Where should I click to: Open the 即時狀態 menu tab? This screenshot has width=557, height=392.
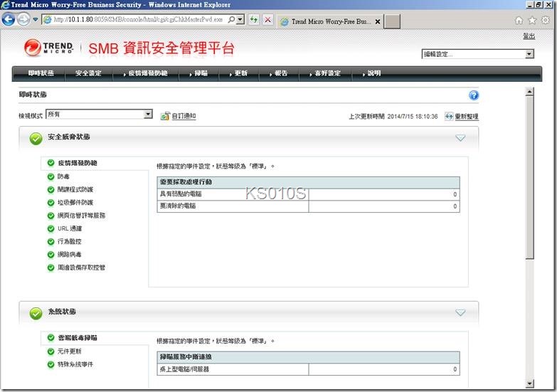pyautogui.click(x=41, y=73)
